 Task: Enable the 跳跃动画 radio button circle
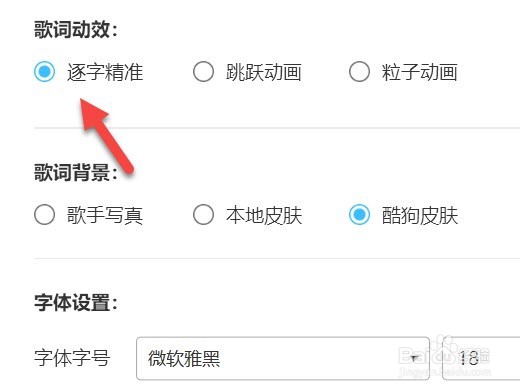203,72
